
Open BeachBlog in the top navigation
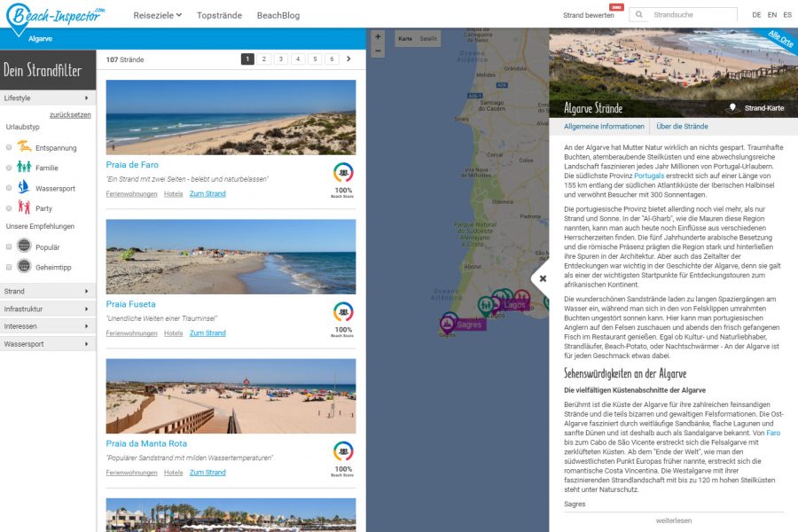278,15
